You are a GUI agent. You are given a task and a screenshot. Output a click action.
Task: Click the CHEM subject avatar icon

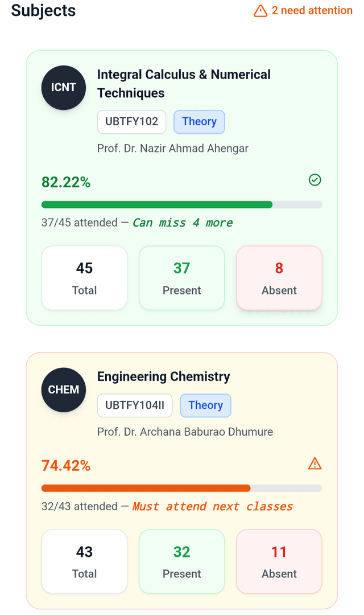pos(63,389)
